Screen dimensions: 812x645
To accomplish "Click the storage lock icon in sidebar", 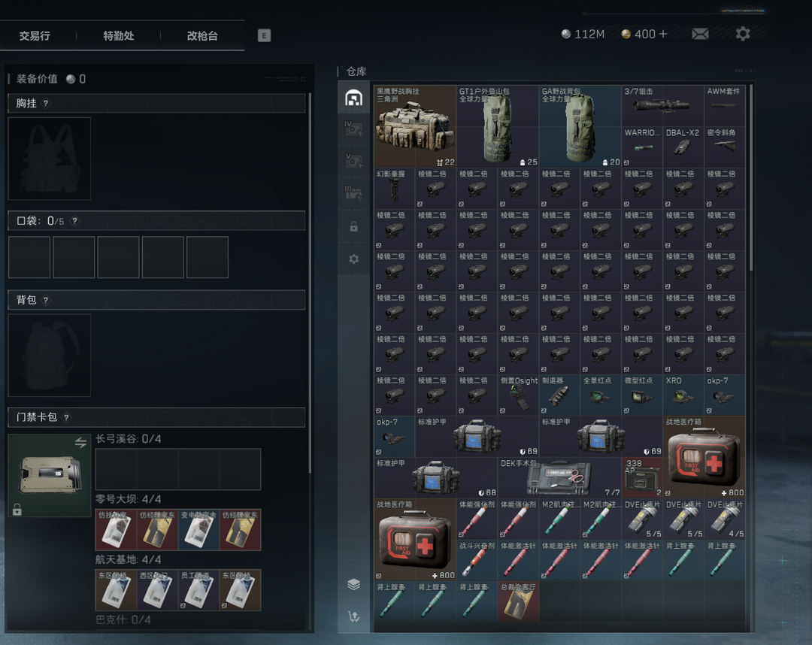I will 353,226.
